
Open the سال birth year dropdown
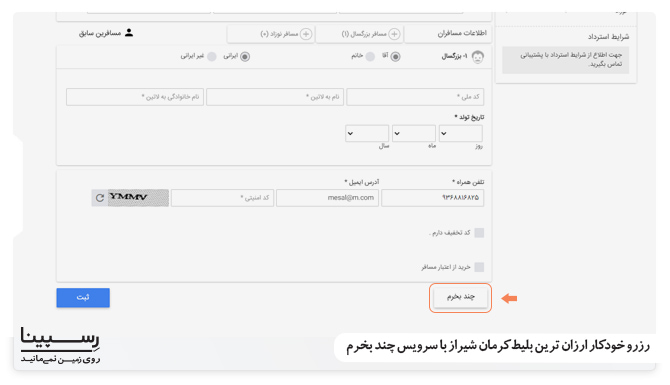[367, 133]
